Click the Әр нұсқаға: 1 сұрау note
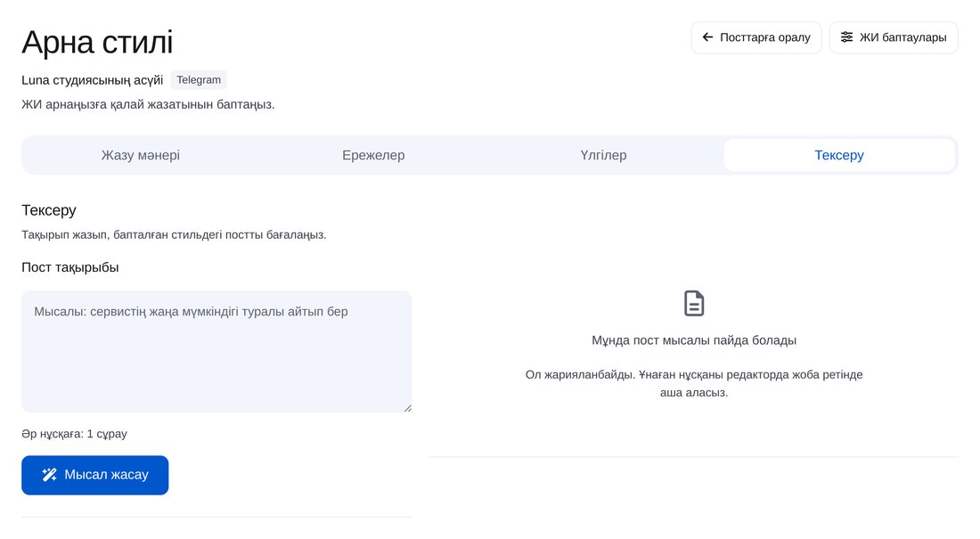This screenshot has height=539, width=980. tap(74, 434)
